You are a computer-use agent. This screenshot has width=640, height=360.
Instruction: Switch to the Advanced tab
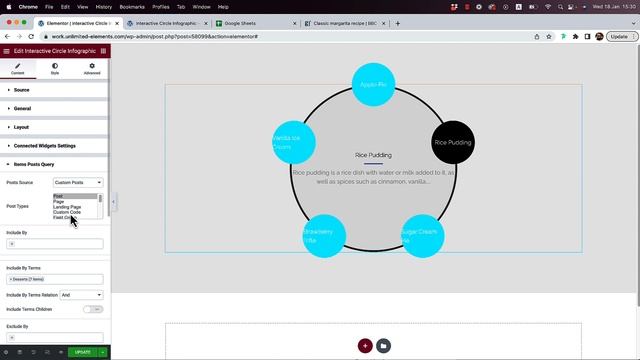[x=92, y=69]
